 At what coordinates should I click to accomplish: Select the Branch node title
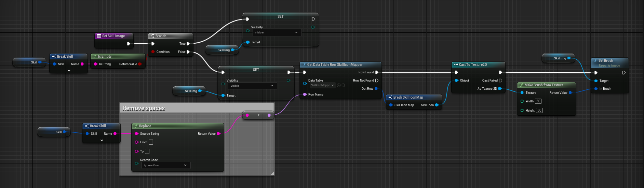161,36
